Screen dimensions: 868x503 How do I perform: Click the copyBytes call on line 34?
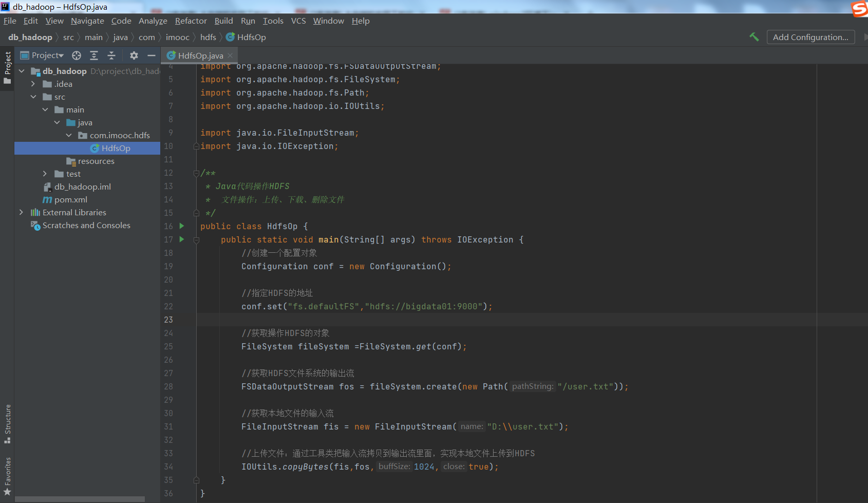coord(306,467)
